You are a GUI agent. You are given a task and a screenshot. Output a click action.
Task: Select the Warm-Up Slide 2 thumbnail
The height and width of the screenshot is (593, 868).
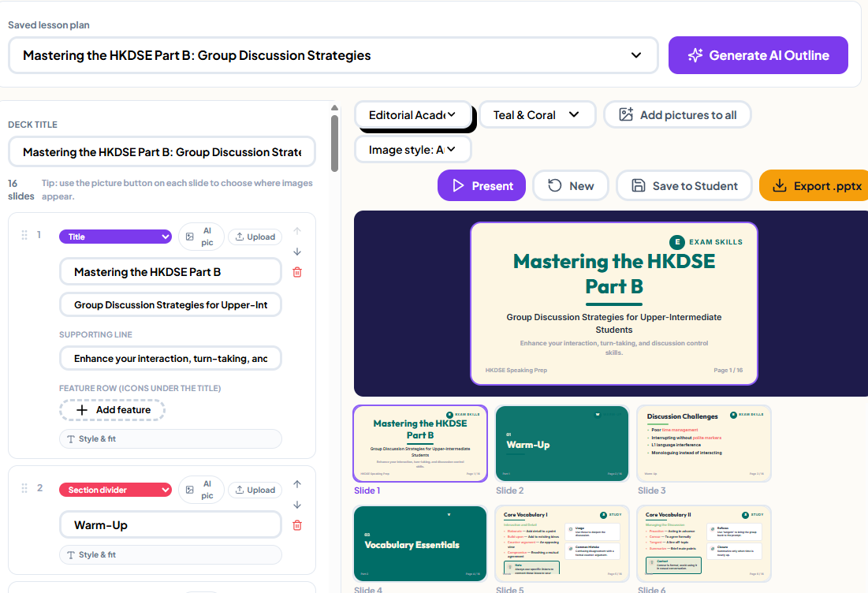point(562,443)
